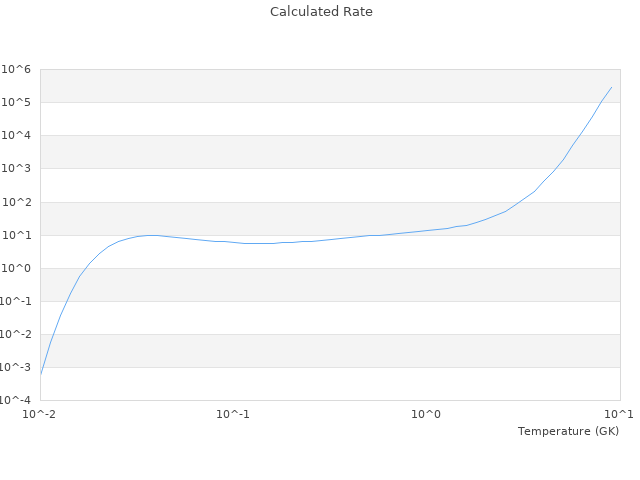Click the 10^1 y-axis tick label
Viewport: 640px width, 480px height.
point(16,235)
